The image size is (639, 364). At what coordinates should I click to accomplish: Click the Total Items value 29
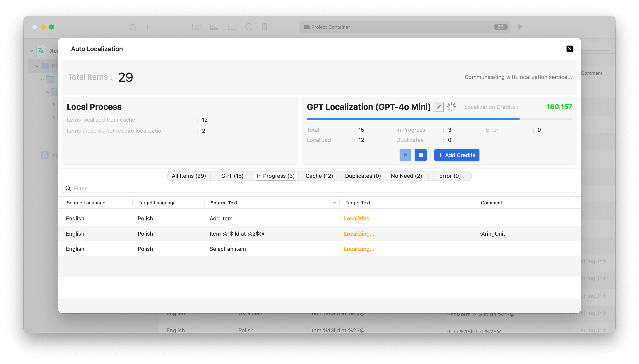coord(125,77)
